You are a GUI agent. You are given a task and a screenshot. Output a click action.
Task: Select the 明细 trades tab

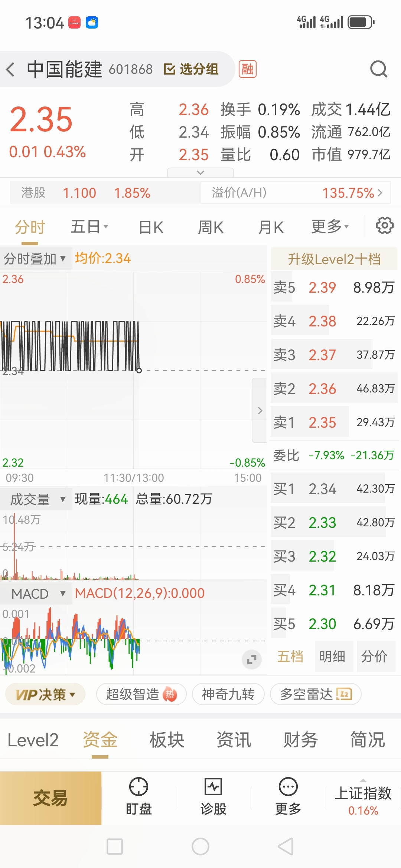pyautogui.click(x=333, y=656)
